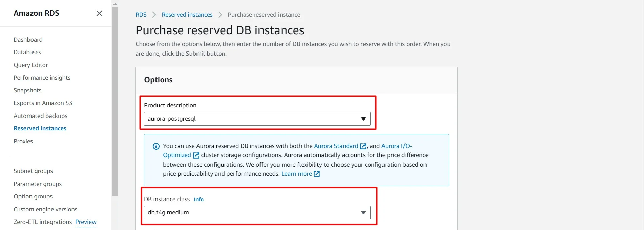Image resolution: width=644 pixels, height=230 pixels.
Task: Click the breadcrumb chevron after Reserved instances
Action: [220, 15]
